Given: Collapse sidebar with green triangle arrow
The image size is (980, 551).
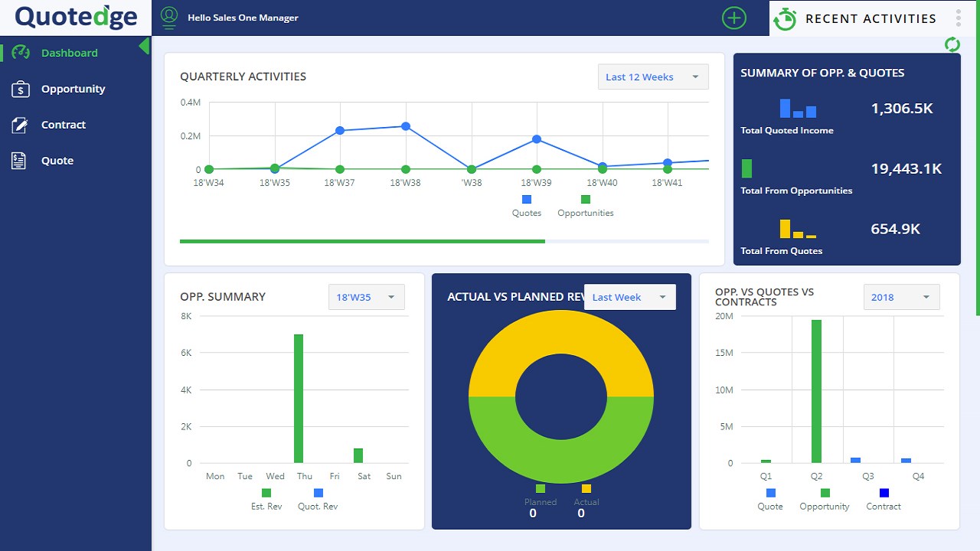Looking at the screenshot, I should click(x=144, y=46).
